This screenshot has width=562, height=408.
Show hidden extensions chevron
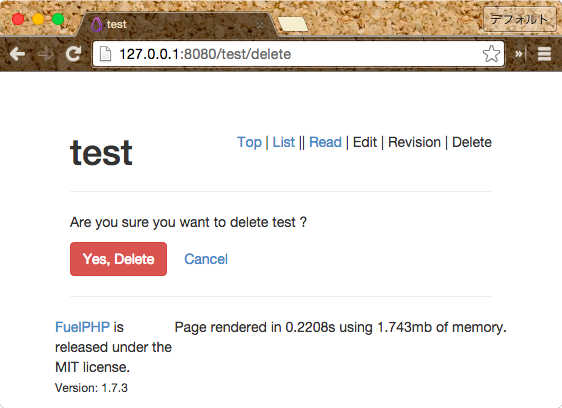pos(518,54)
